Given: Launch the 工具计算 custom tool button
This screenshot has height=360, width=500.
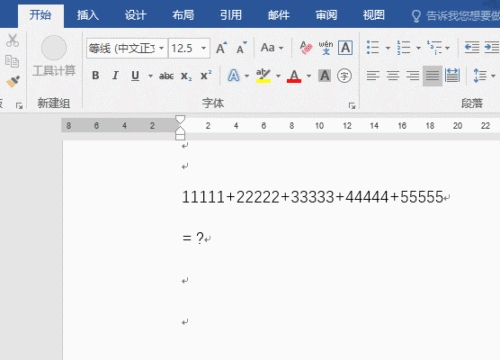Looking at the screenshot, I should (x=54, y=57).
